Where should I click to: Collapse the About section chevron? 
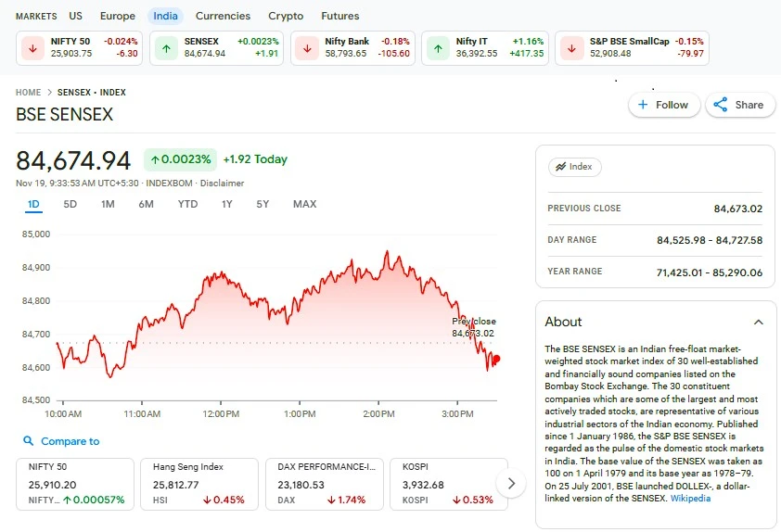[758, 322]
